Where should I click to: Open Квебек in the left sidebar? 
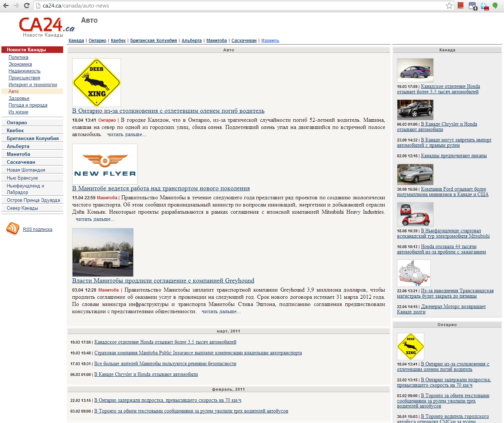[x=15, y=130]
